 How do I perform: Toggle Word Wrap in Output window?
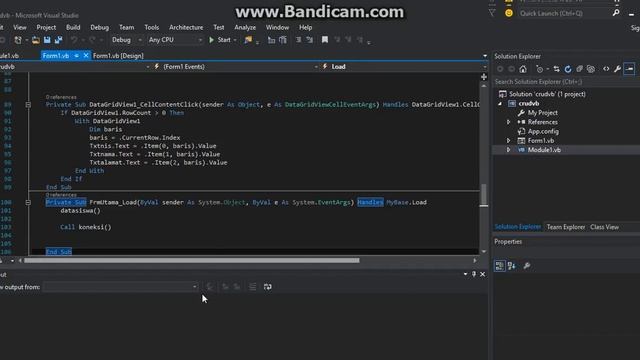[x=267, y=287]
